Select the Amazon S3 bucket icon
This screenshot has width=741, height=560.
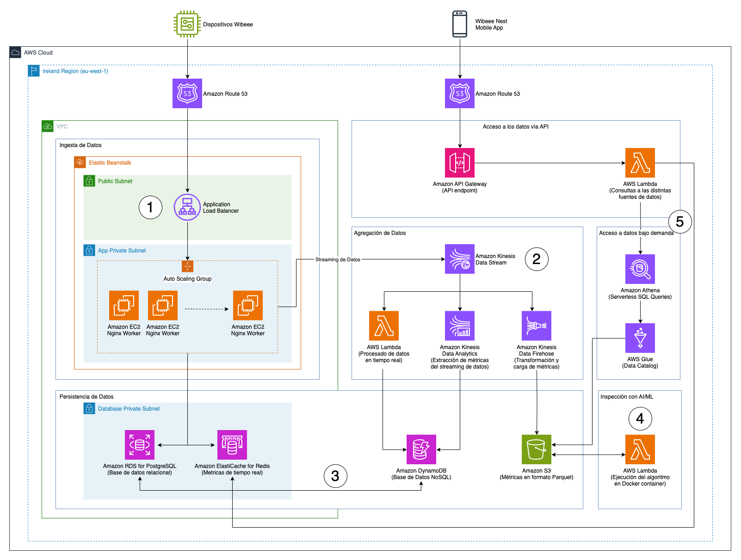pyautogui.click(x=537, y=449)
